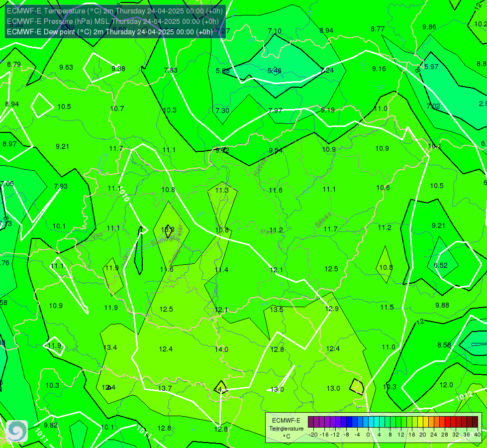
Task: Click the temperature value 7.93
Action: [61, 186]
